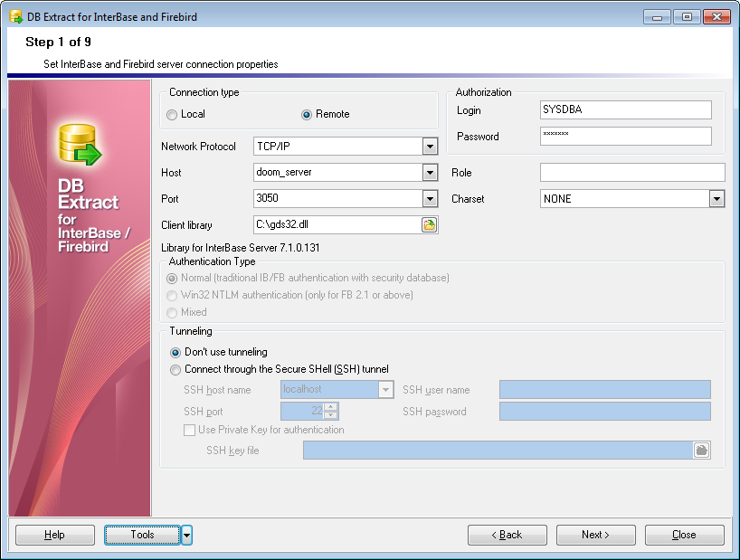Image resolution: width=740 pixels, height=560 pixels.
Task: Click the Close button
Action: [x=684, y=535]
